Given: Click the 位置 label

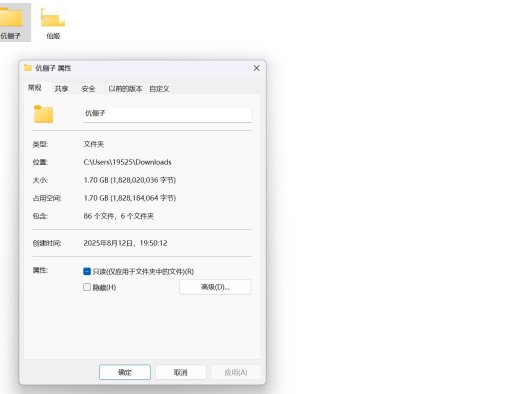Looking at the screenshot, I should pyautogui.click(x=40, y=162).
